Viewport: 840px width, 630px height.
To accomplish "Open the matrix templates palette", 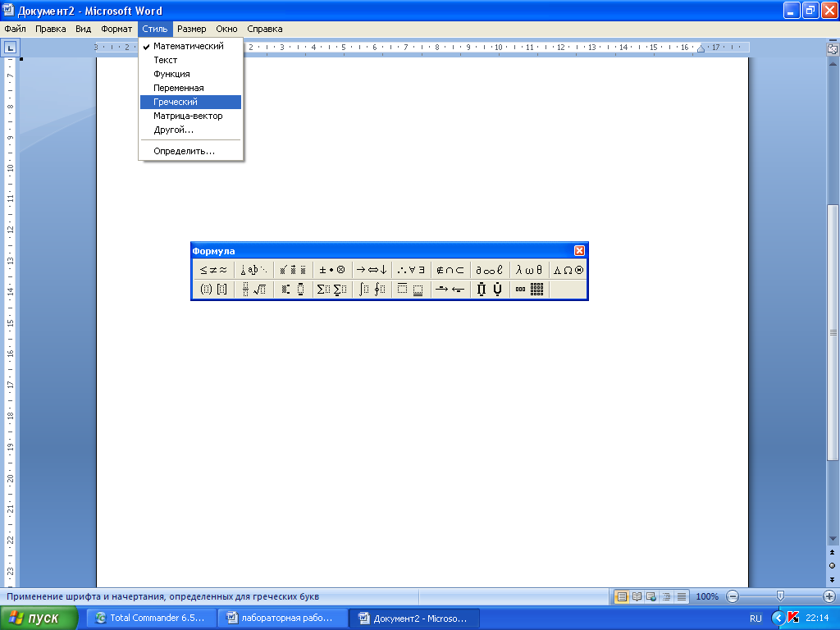I will 529,290.
